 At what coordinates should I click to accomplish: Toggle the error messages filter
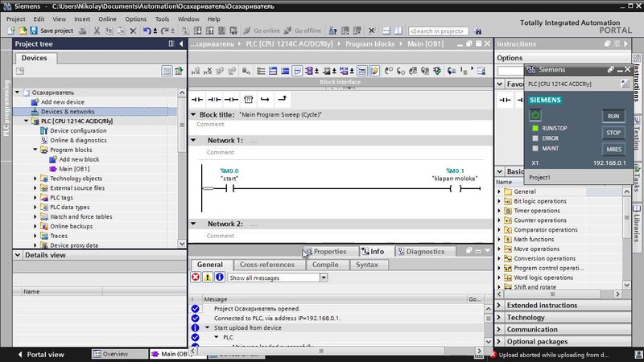[196, 278]
